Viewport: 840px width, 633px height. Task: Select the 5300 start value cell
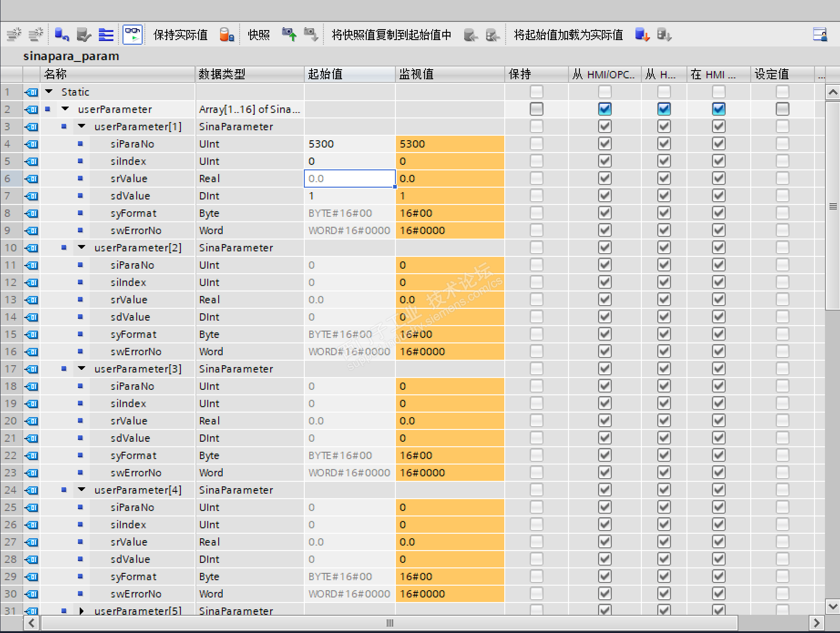(350, 144)
